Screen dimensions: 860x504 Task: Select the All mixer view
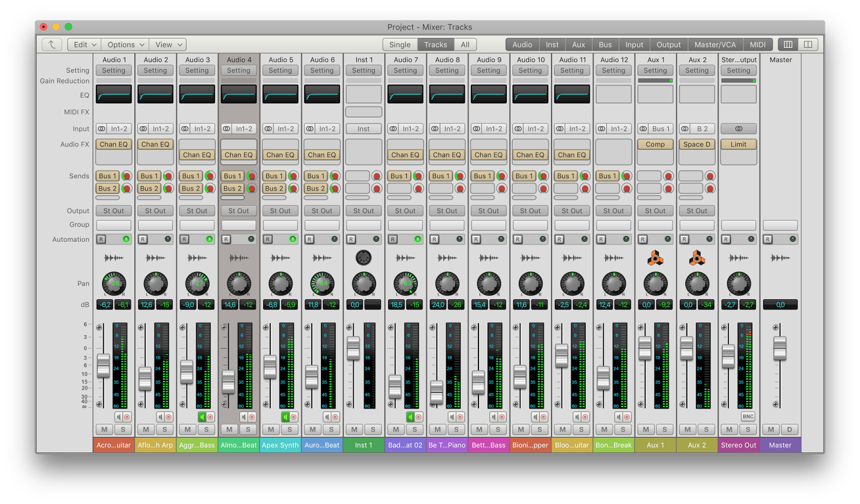[x=465, y=45]
